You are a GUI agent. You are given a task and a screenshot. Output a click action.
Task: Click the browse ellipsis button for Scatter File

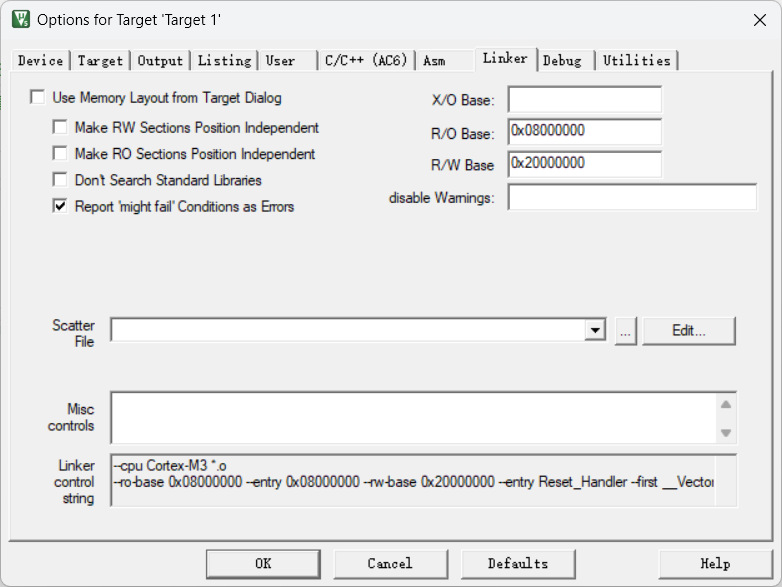[x=626, y=330]
